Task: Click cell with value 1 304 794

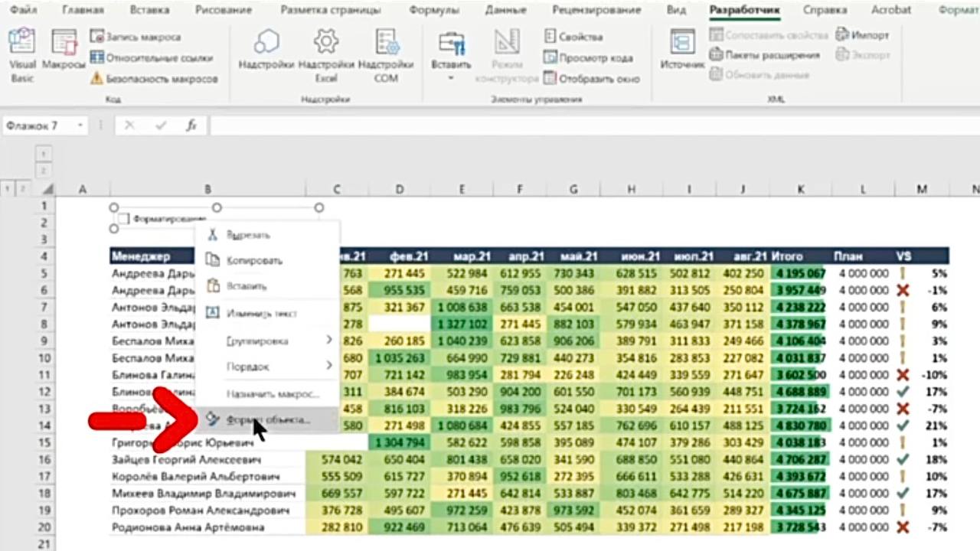Action: pos(399,442)
